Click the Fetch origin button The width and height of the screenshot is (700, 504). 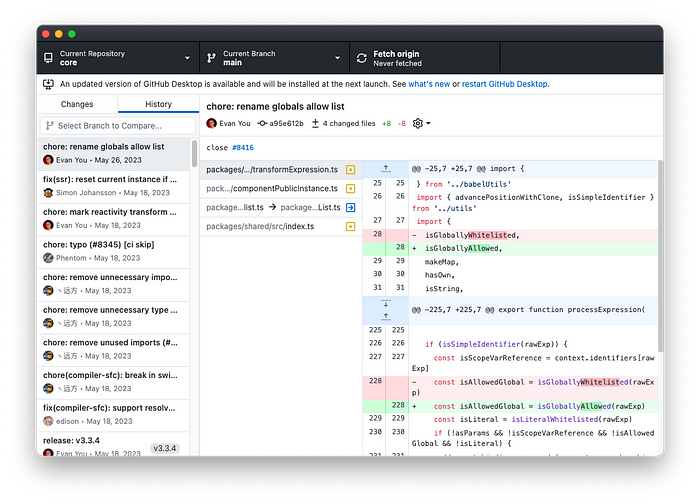pyautogui.click(x=425, y=58)
